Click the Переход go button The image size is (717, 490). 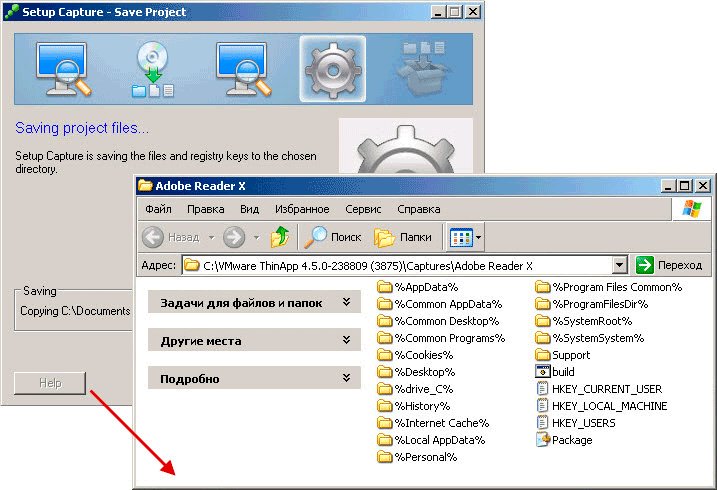click(x=669, y=265)
